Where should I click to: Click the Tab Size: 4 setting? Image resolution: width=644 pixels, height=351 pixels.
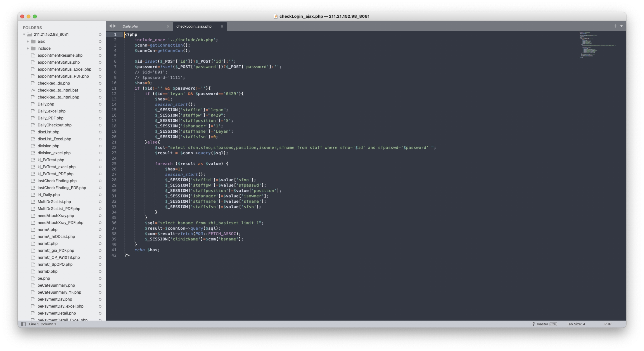pos(576,324)
